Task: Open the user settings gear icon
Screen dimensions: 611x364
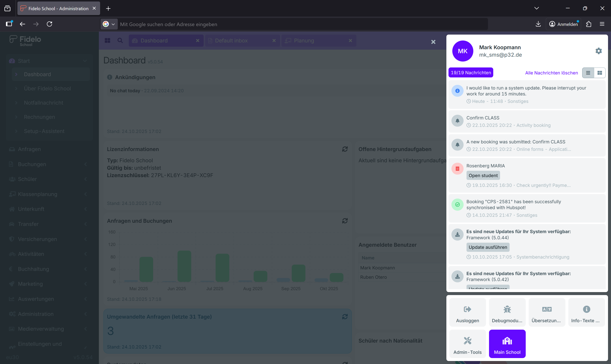Action: point(598,51)
